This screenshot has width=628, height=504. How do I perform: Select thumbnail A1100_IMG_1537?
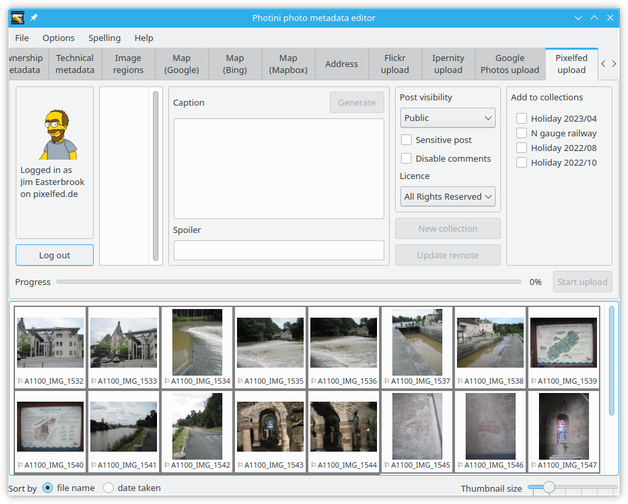click(x=417, y=347)
